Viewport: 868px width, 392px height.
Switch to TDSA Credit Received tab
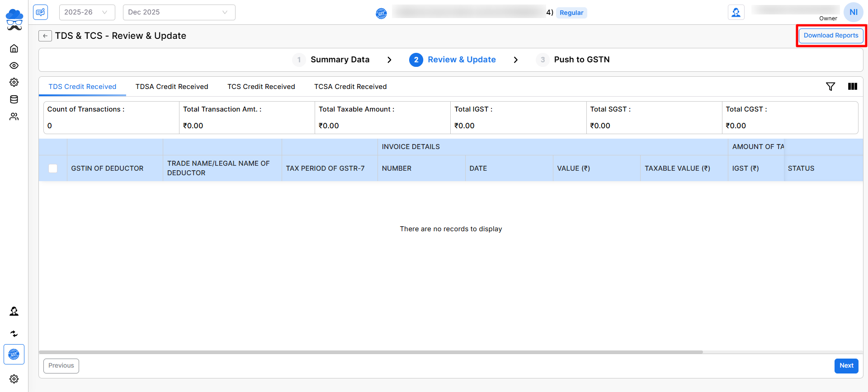(172, 87)
